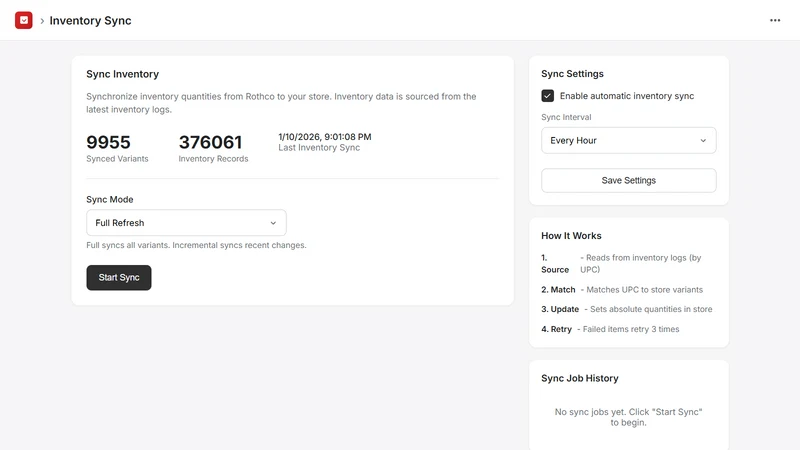
Task: Click the 'No sync jobs yet' message
Action: coord(629,417)
